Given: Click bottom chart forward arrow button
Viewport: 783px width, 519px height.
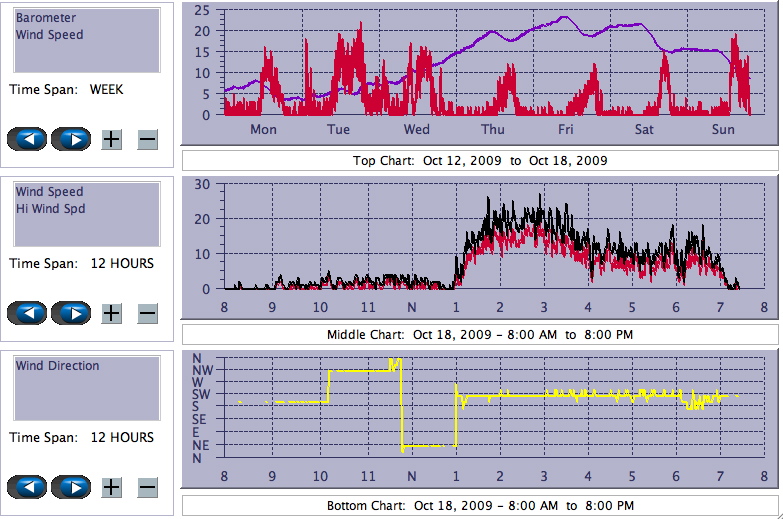Looking at the screenshot, I should tap(71, 487).
